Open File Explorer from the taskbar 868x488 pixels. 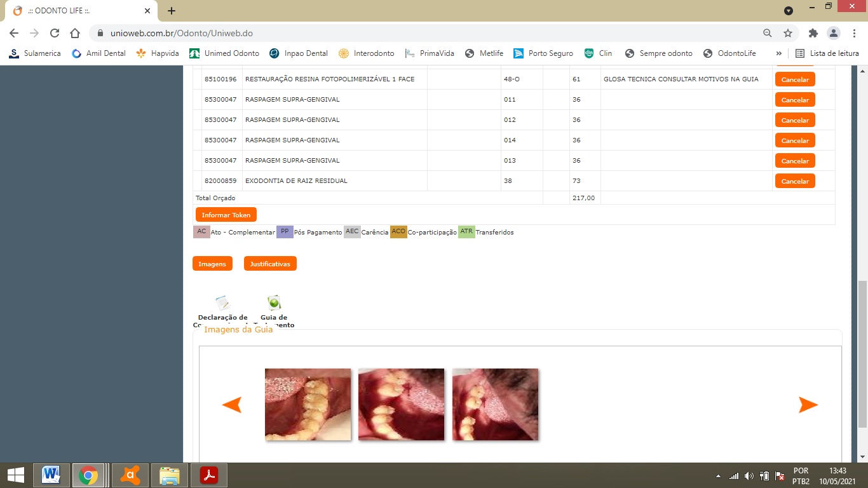click(170, 475)
